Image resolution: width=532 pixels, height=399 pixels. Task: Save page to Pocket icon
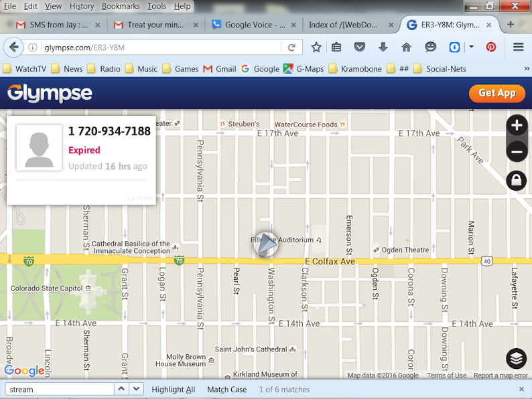[x=360, y=47]
